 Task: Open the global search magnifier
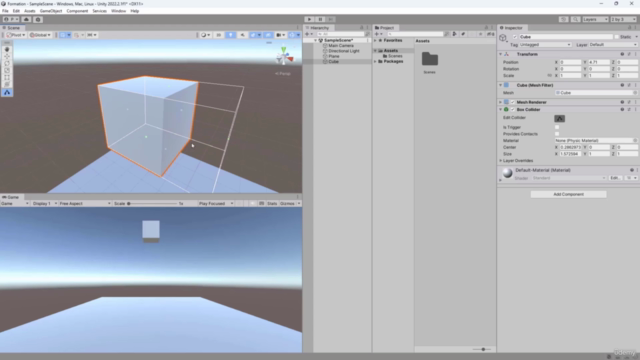pos(575,19)
